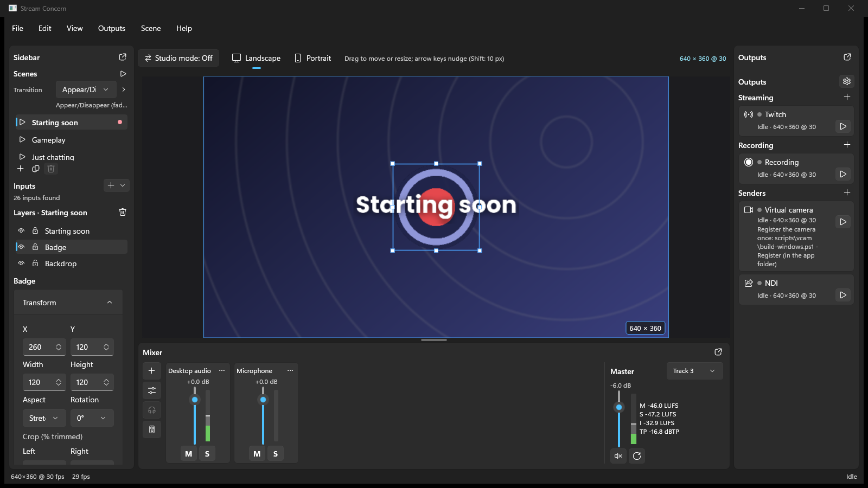Switch to the Portrait tab
The image size is (868, 488).
312,58
